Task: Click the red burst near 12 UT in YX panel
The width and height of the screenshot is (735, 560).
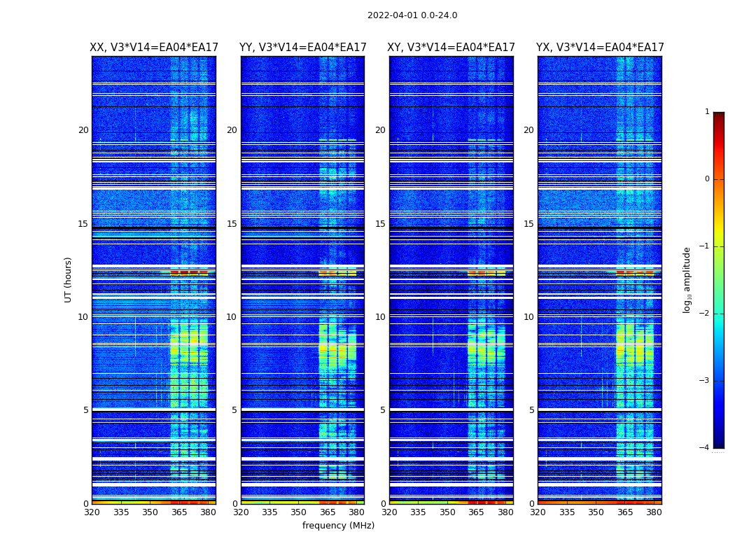Action: click(x=635, y=273)
